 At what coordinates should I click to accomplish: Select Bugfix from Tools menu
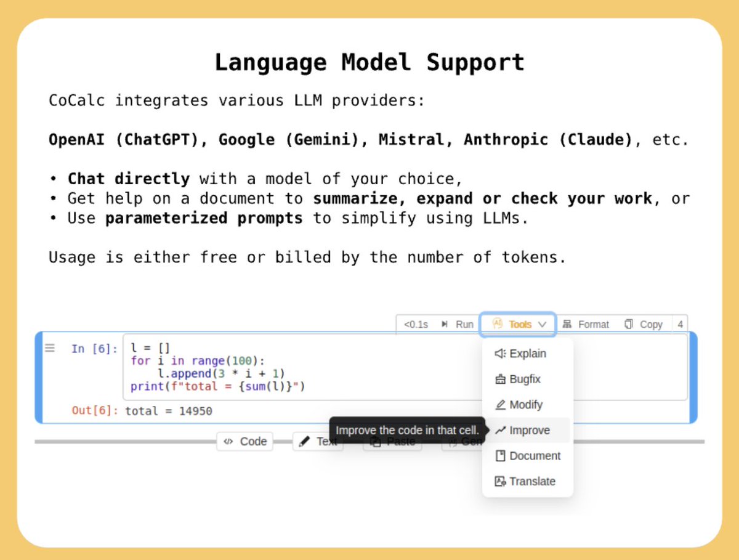click(527, 379)
